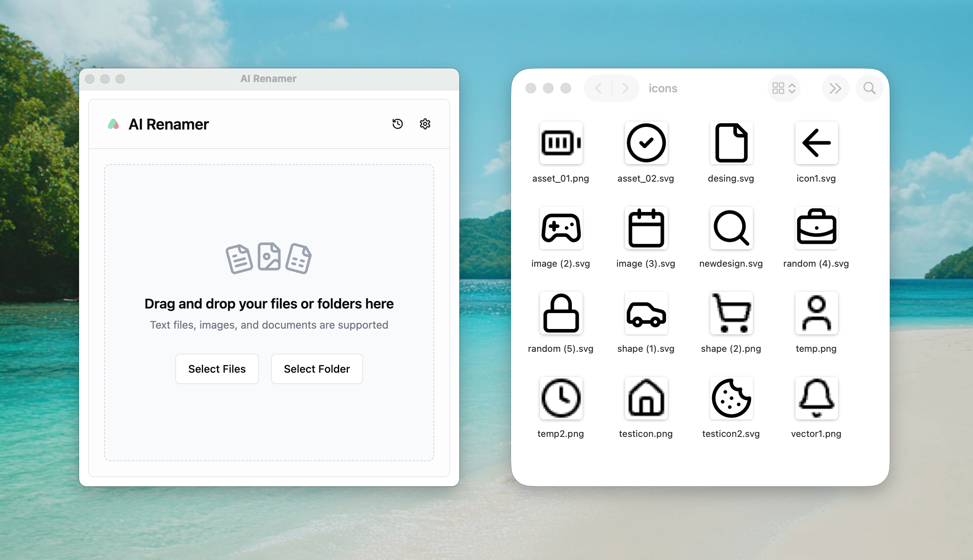The width and height of the screenshot is (973, 560).
Task: Expand the overflow toolbar chevron
Action: pyautogui.click(x=835, y=88)
